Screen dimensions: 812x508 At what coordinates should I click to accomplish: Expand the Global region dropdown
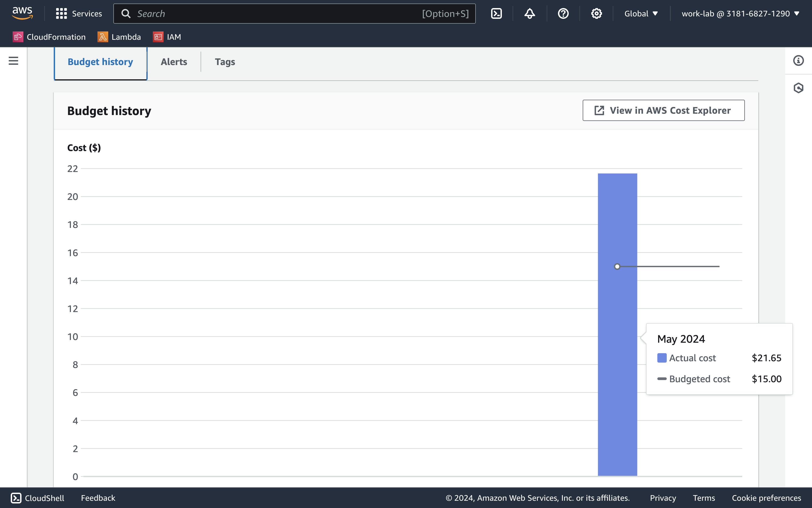[641, 13]
